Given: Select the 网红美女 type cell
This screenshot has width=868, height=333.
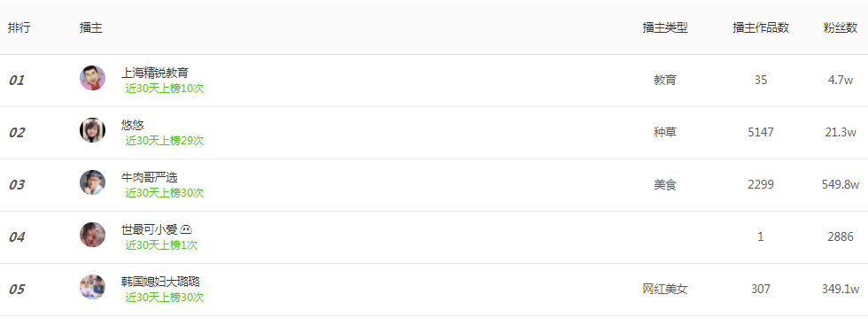Looking at the screenshot, I should [x=665, y=289].
